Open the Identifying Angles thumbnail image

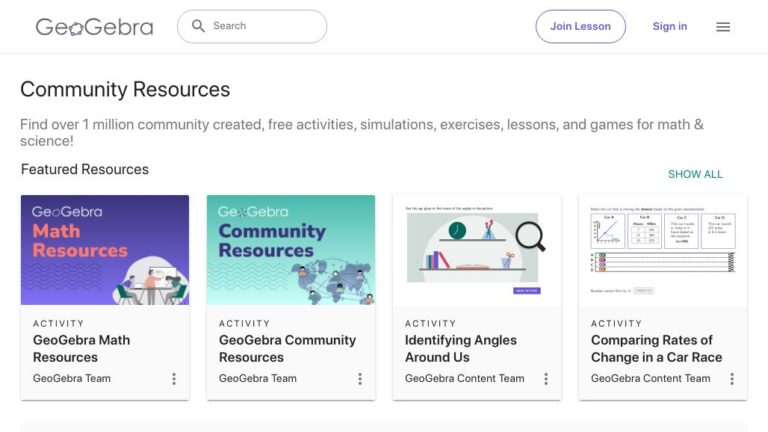(x=477, y=251)
